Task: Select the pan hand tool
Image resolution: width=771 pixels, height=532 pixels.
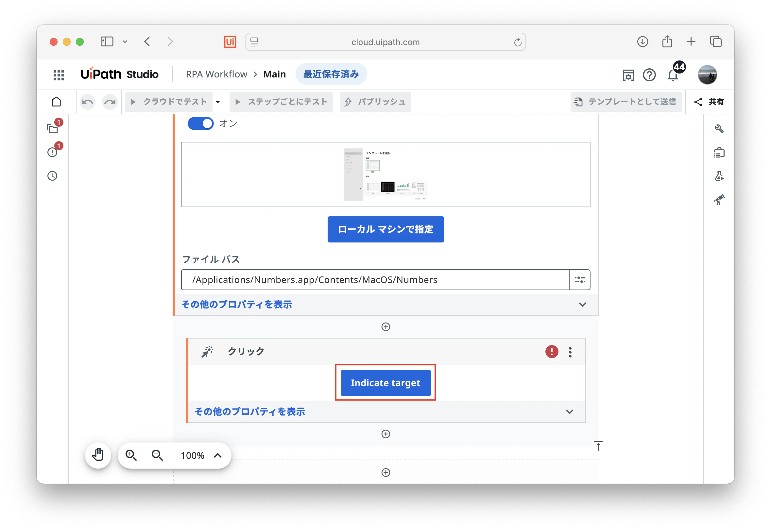Action: (98, 455)
